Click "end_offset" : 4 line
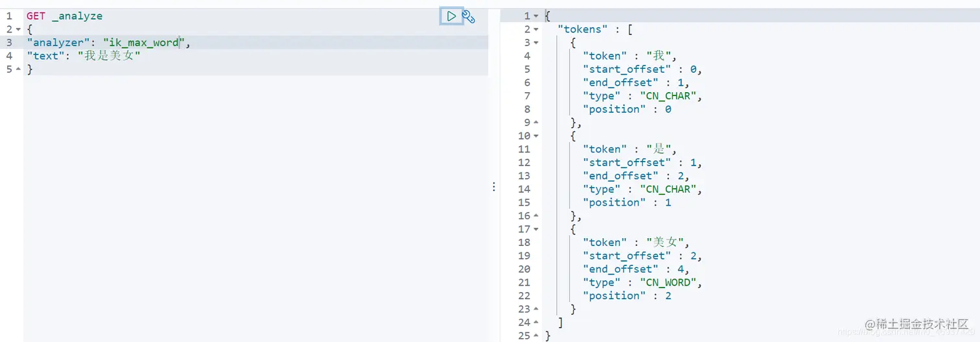Screen dimensions: 980x342 click(x=636, y=269)
